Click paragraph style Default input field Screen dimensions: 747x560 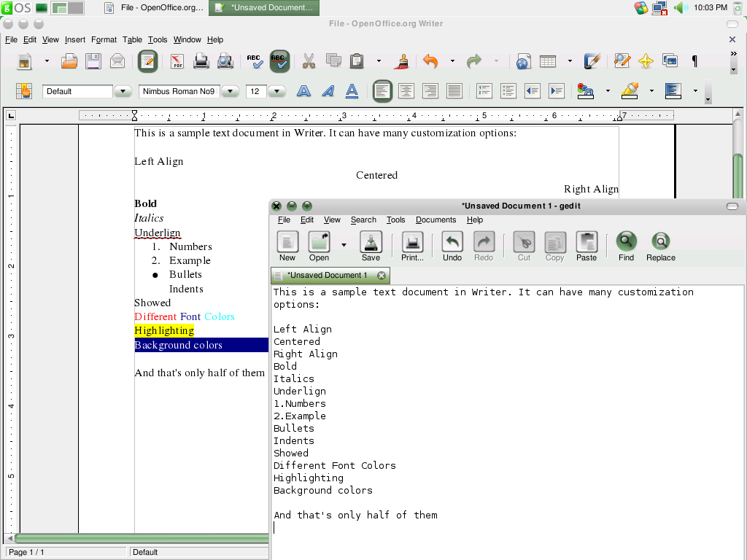click(77, 91)
